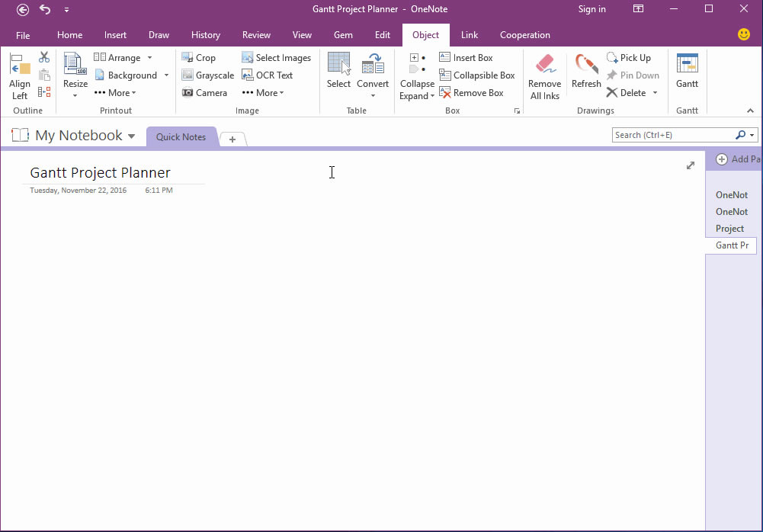
Task: Click the Collapsible Box icon
Action: (477, 75)
